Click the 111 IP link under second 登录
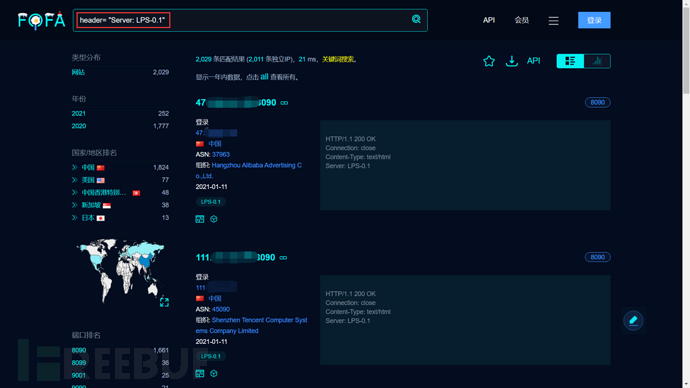The width and height of the screenshot is (690, 388). (217, 288)
